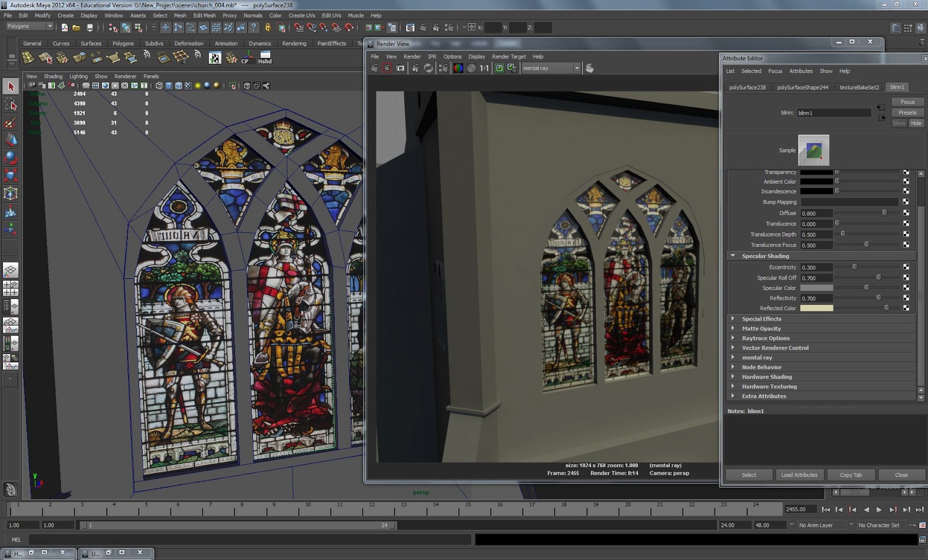Click the checker UV texture editor shelf icon
Viewport: 928px width, 560px height.
point(215,57)
